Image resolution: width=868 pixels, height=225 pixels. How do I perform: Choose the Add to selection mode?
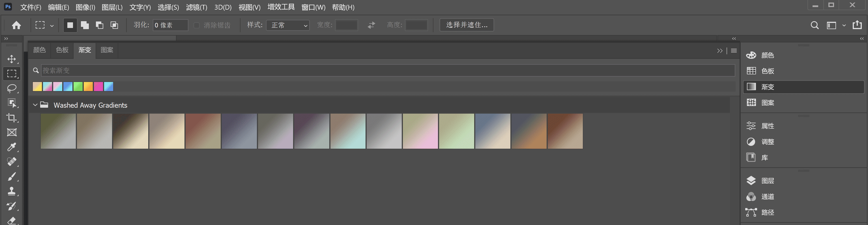[x=85, y=25]
